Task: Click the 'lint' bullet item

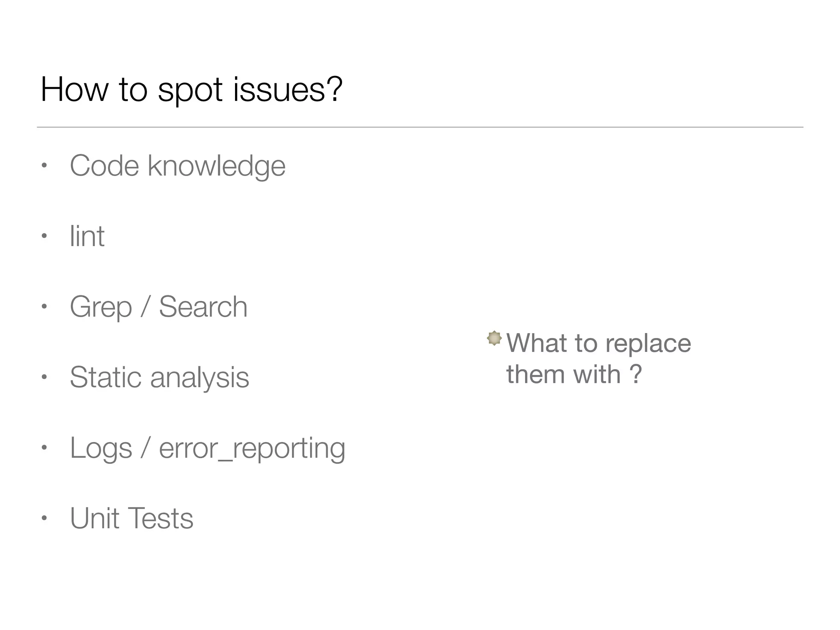Action: (87, 236)
